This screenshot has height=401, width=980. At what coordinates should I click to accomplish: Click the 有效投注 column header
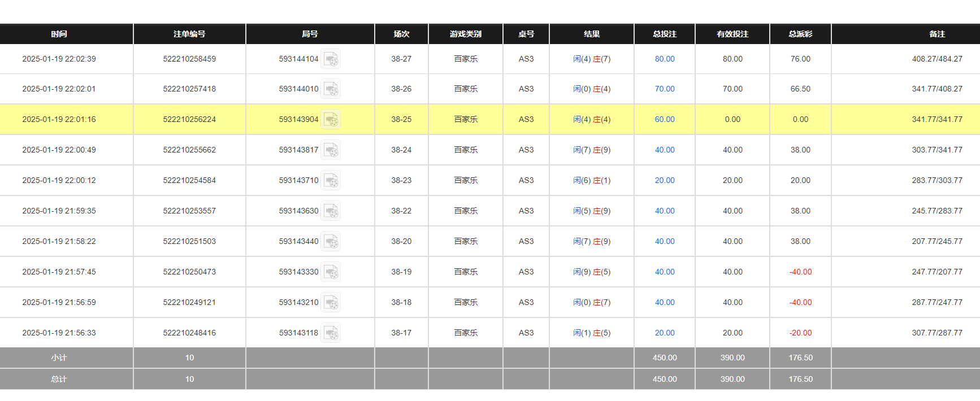pos(732,34)
